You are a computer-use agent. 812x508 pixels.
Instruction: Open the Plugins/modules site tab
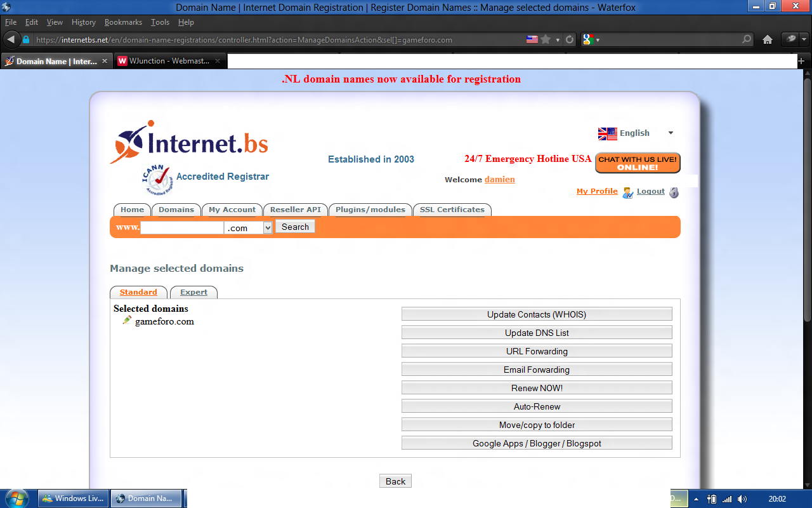[370, 210]
